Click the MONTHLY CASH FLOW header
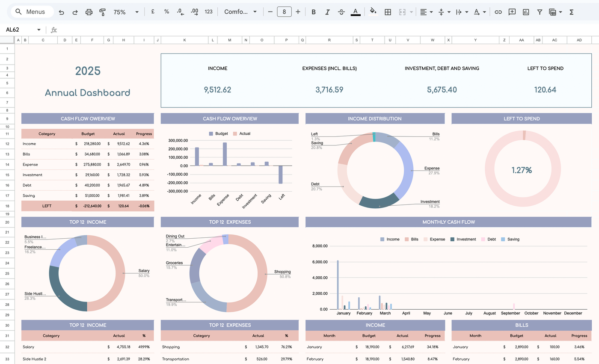 point(448,222)
